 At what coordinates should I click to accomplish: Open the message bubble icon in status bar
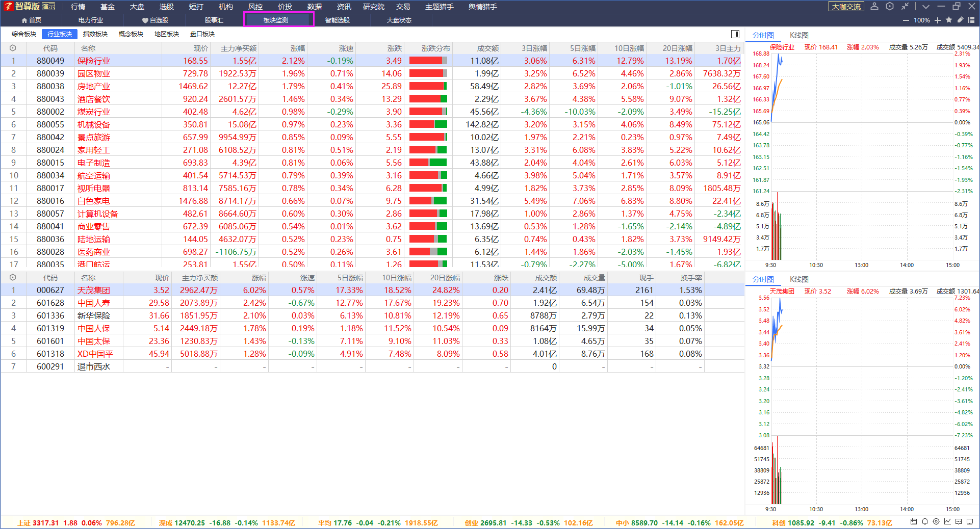coord(959,522)
